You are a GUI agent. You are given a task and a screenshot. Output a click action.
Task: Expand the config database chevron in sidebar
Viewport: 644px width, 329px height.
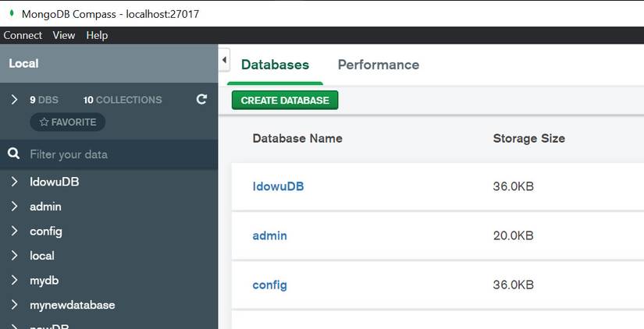point(14,231)
